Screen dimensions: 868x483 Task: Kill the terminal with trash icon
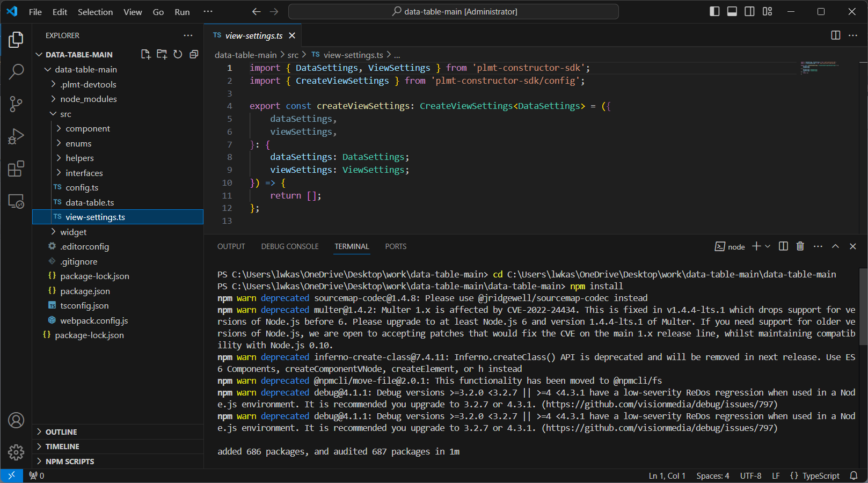[800, 246]
